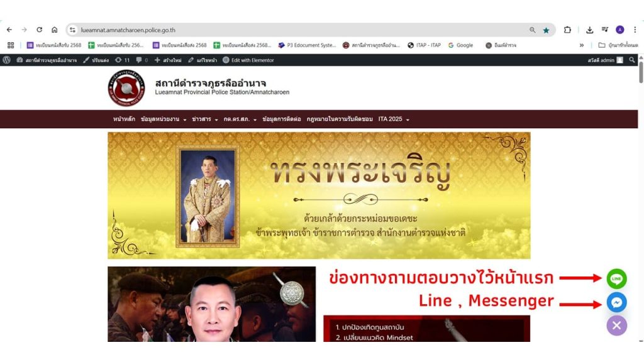This screenshot has width=644, height=362.
Task: Expand the กต.ตร.สภ. dropdown menu
Action: coord(240,119)
